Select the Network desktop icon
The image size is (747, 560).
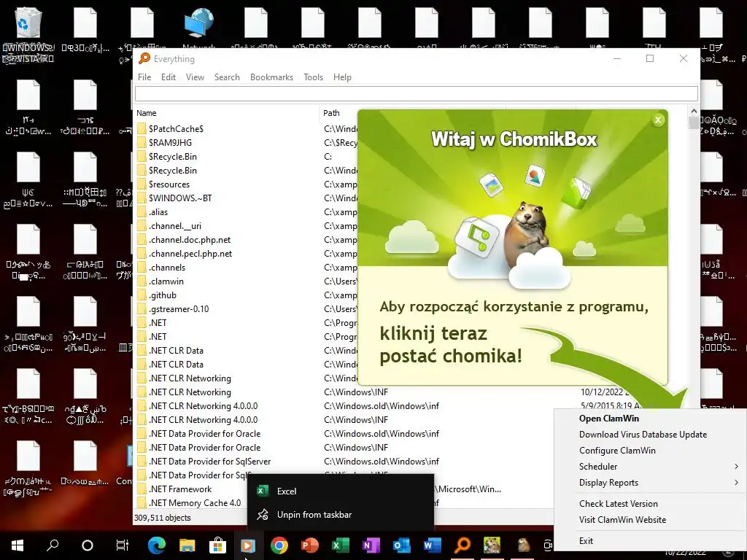tap(199, 28)
